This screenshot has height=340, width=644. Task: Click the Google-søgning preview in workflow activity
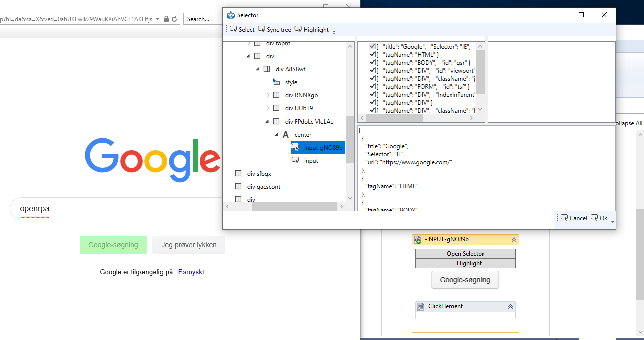[465, 280]
